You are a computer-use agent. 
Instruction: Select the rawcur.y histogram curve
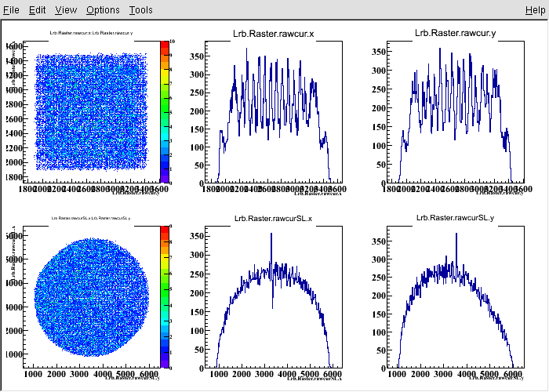coord(455,115)
